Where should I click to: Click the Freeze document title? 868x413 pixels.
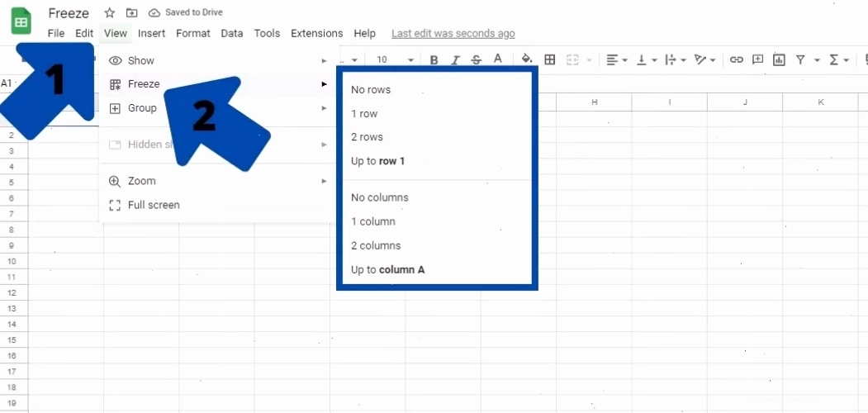click(x=69, y=12)
